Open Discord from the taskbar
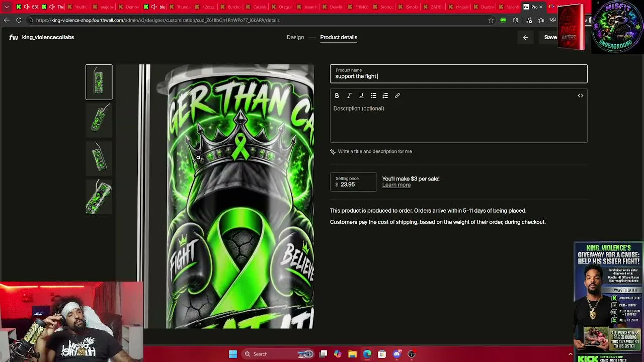The image size is (644, 362). click(x=397, y=354)
